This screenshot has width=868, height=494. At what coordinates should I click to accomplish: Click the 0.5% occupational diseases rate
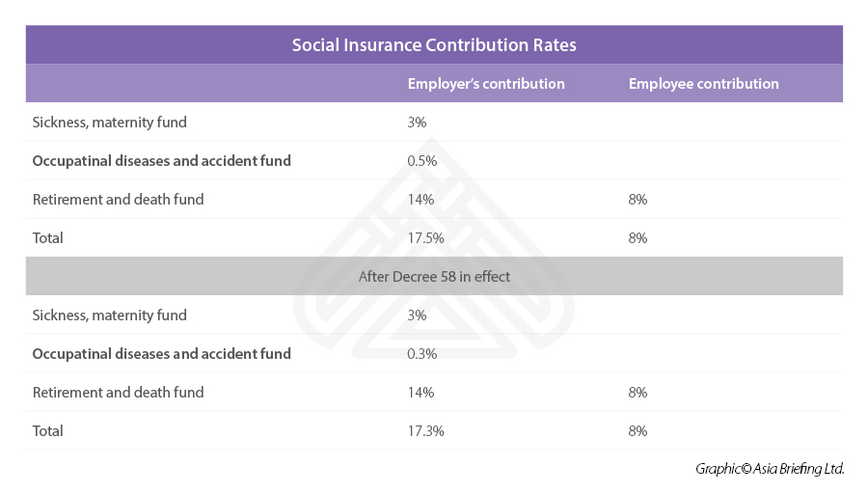[422, 161]
